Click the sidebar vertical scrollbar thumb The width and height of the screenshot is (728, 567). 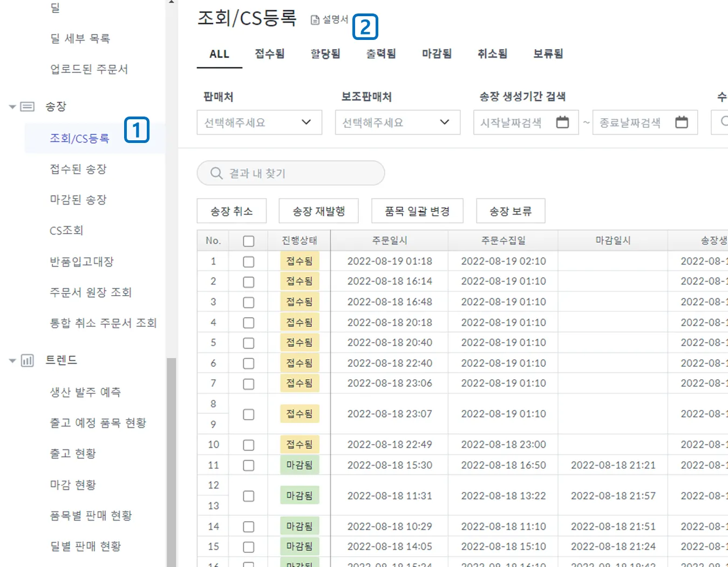172,462
